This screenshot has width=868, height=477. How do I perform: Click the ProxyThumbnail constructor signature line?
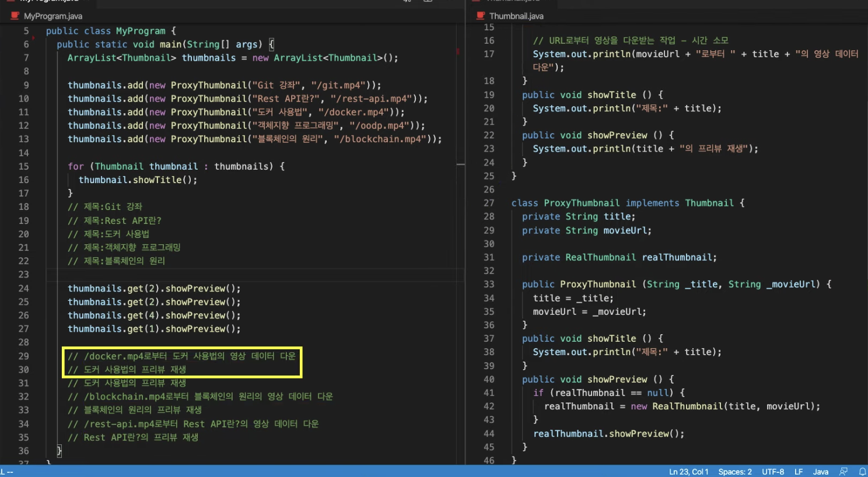coord(677,284)
